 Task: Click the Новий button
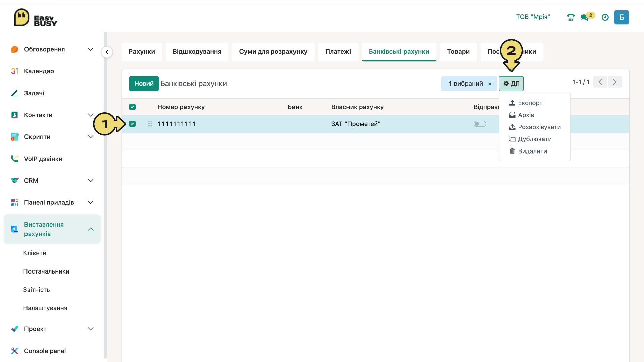click(144, 83)
